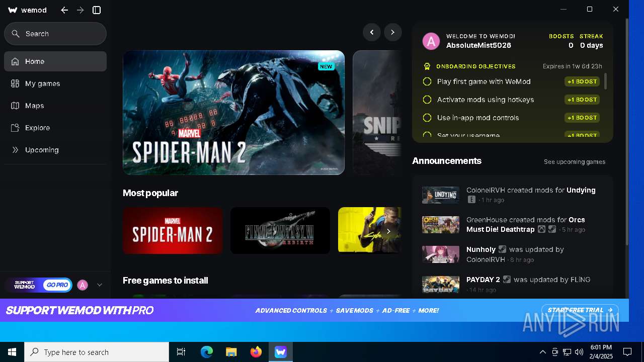Open Task View on the taskbar
Screen dimensions: 644x362
coord(181,352)
